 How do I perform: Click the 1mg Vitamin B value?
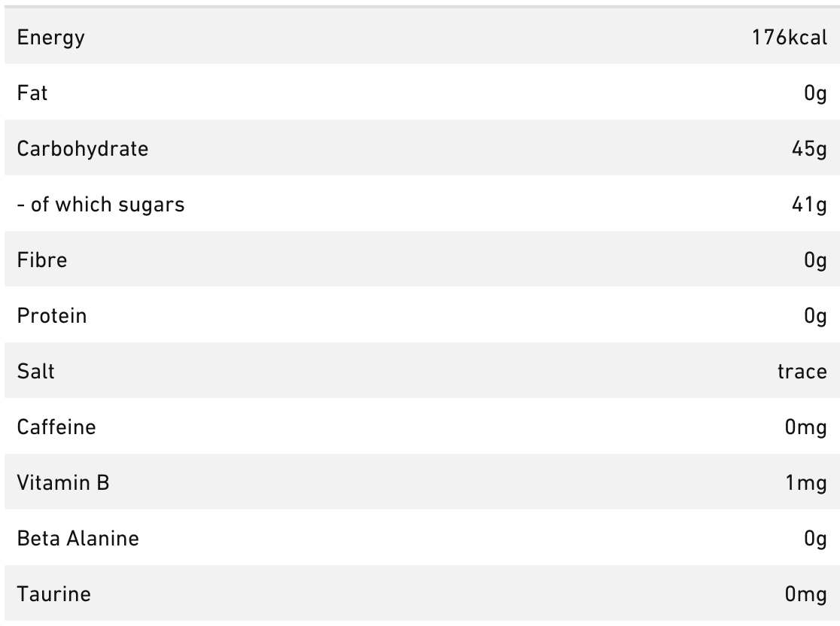[x=806, y=483]
